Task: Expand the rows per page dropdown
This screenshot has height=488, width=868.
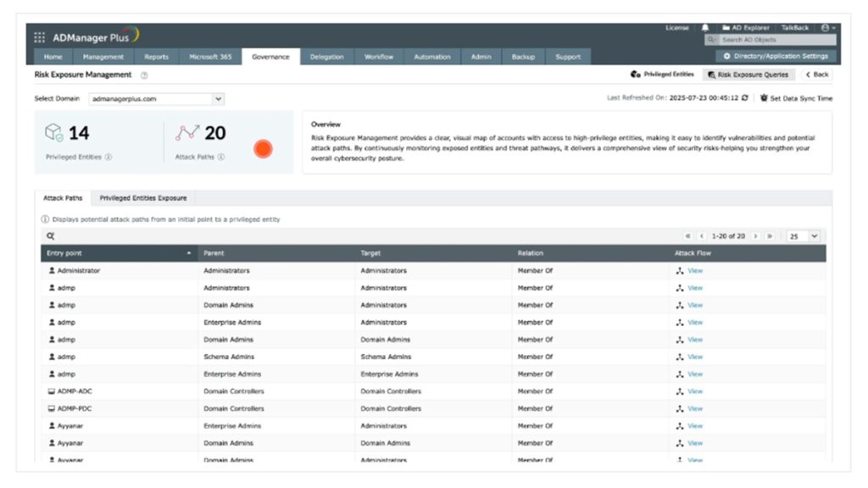Action: 804,236
